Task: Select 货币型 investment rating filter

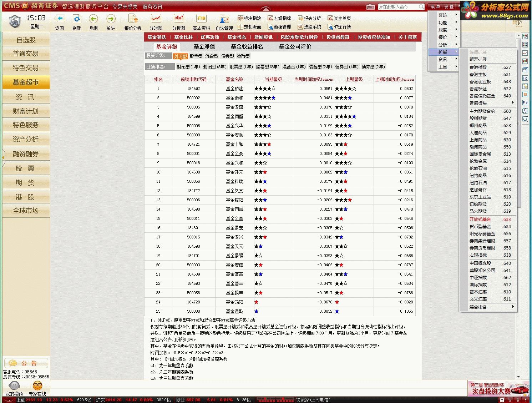Action: 243,56
